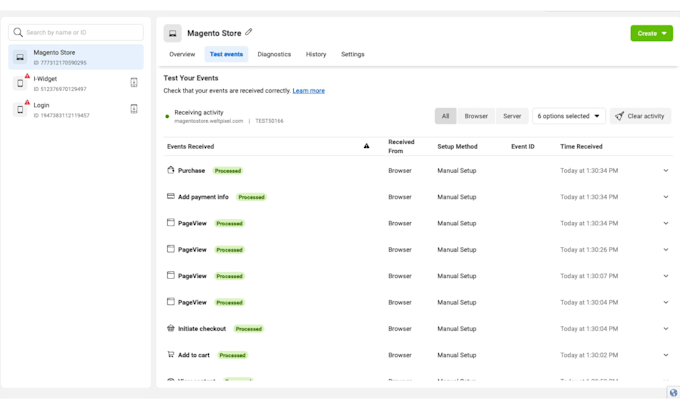
Task: Click the Processed badge on Add payment info
Action: coord(251,197)
